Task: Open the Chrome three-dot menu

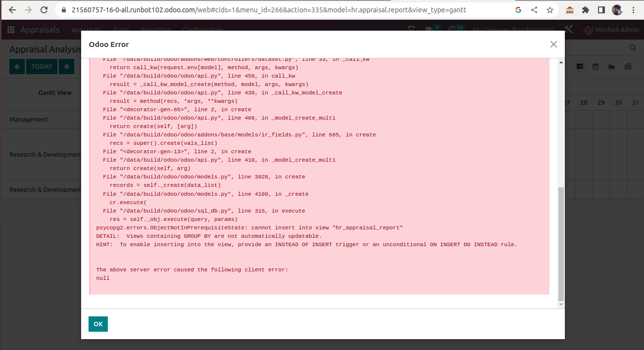Action: click(x=633, y=10)
